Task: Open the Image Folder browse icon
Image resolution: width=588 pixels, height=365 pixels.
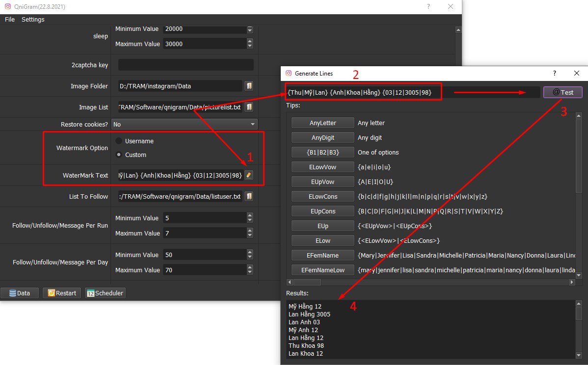Action: point(249,86)
